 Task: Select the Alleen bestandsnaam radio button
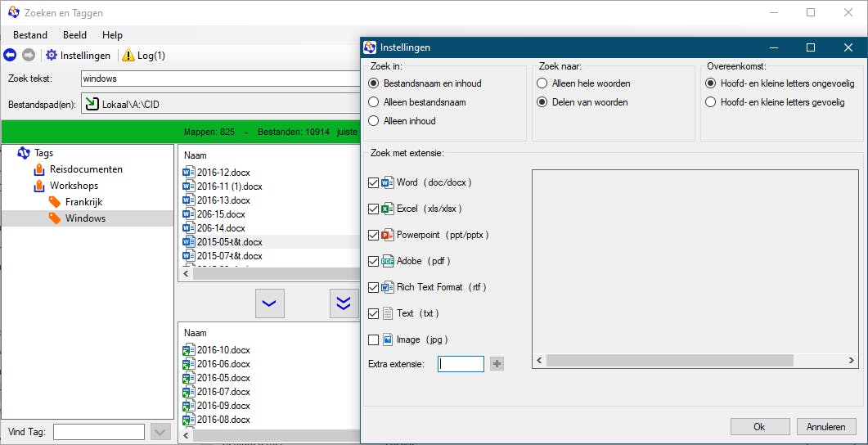click(374, 102)
